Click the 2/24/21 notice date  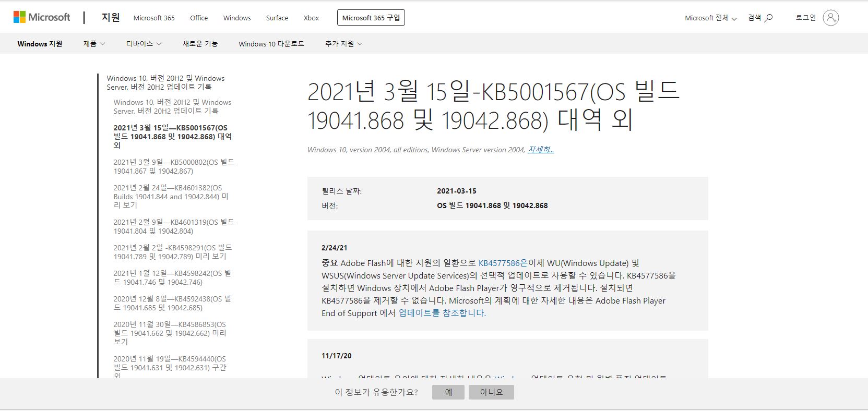334,248
